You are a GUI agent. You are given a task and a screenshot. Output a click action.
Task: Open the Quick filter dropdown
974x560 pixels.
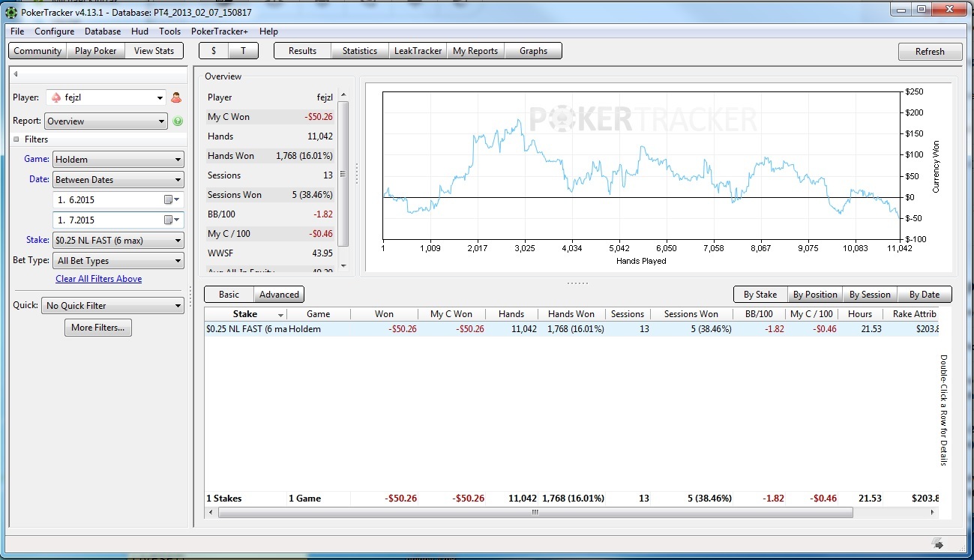(112, 306)
